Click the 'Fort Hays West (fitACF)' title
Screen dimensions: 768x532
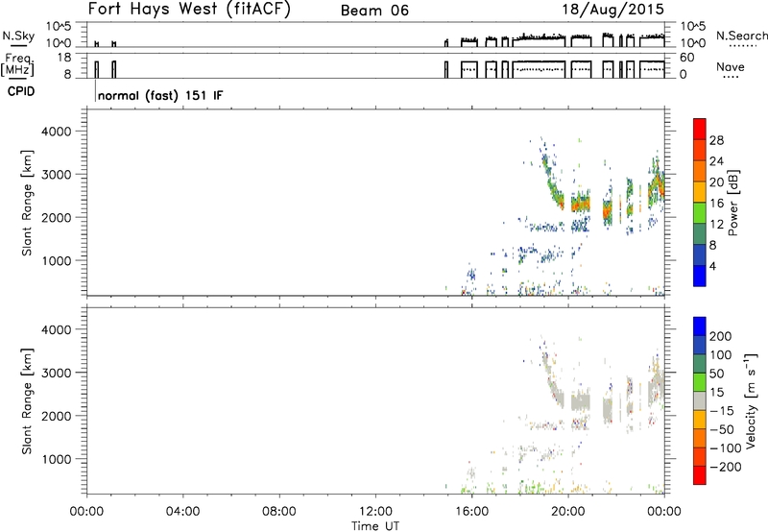tap(189, 9)
